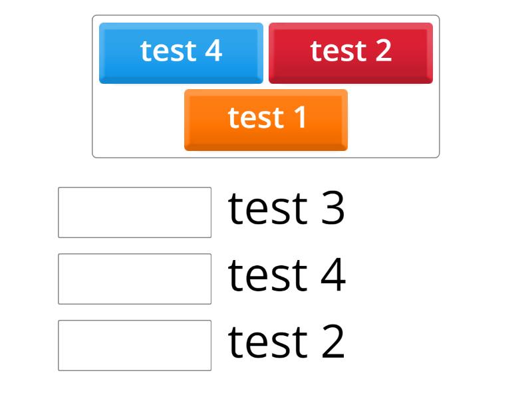Click the word test on the orange tile

256,117
